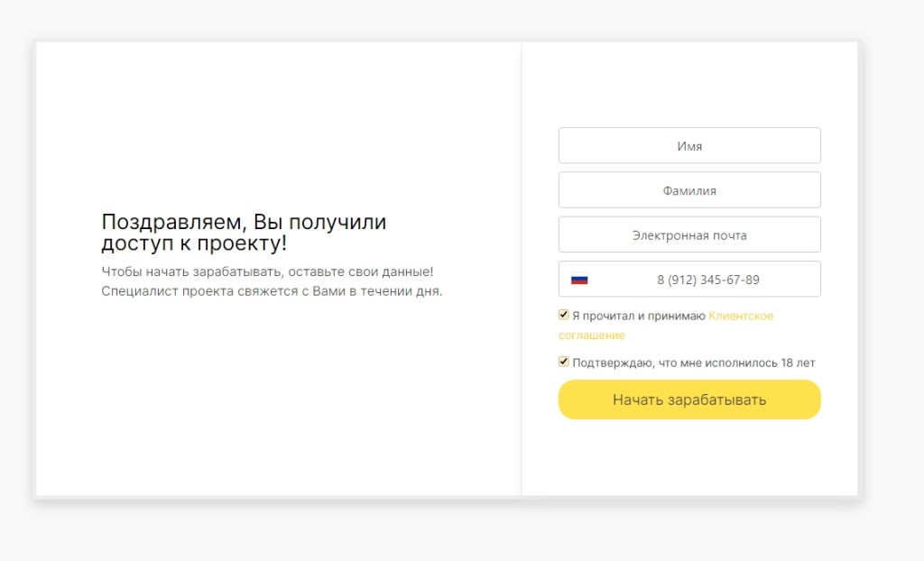The height and width of the screenshot is (561, 924).
Task: Click the Я прочитал и принимаю label text
Action: point(639,316)
